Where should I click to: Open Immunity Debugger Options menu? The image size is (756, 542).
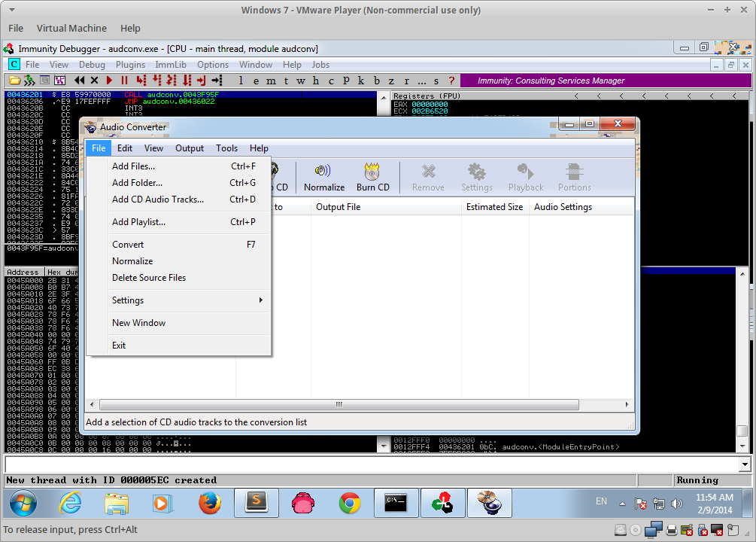click(x=213, y=65)
